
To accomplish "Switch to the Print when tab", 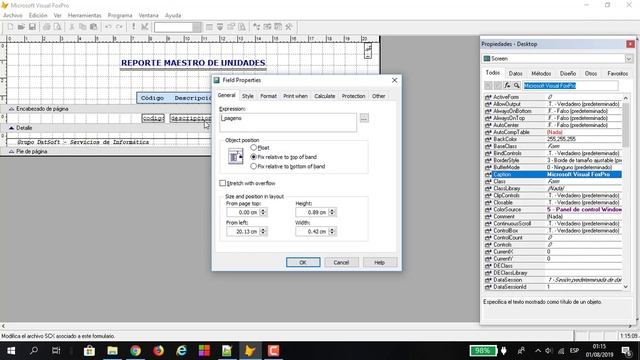I will 296,96.
